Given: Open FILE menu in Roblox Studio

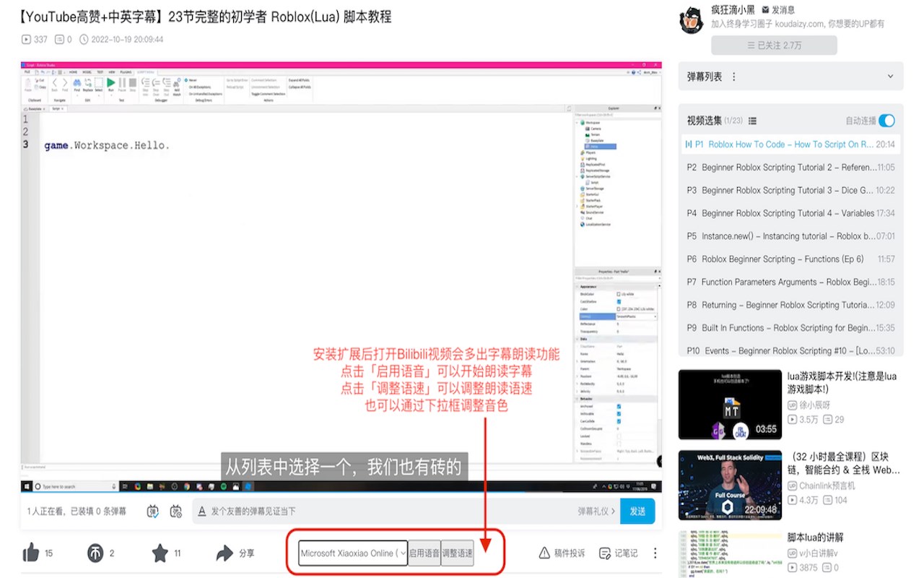Looking at the screenshot, I should tap(27, 72).
